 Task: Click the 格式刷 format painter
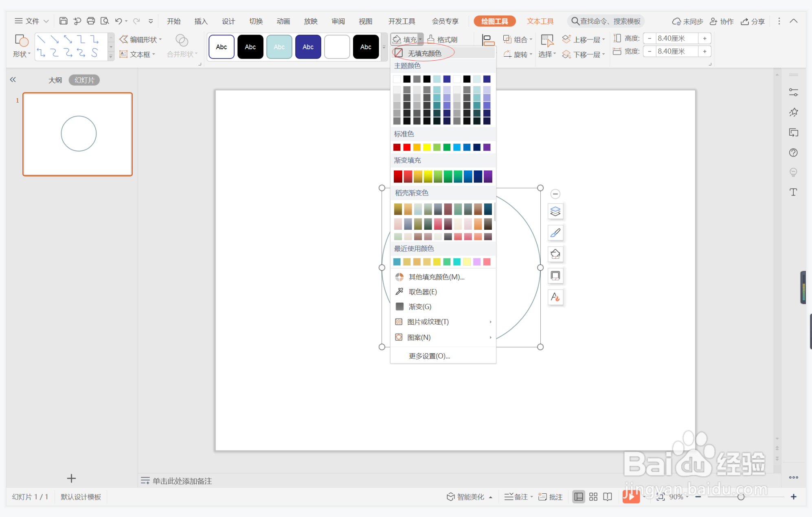pos(443,40)
